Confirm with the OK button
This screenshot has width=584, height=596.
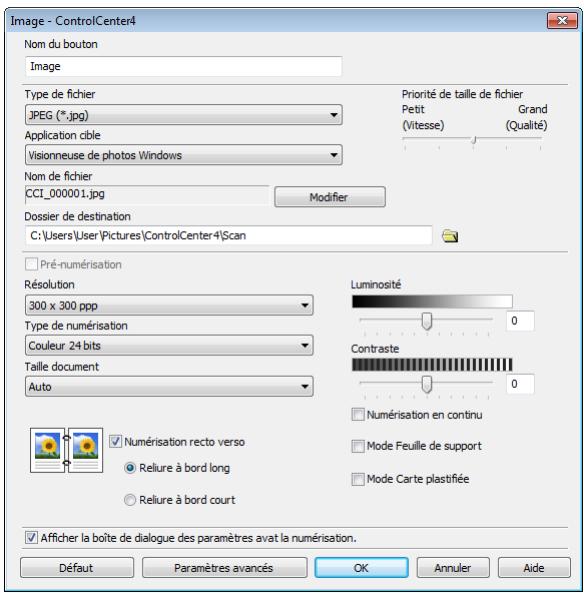[361, 568]
